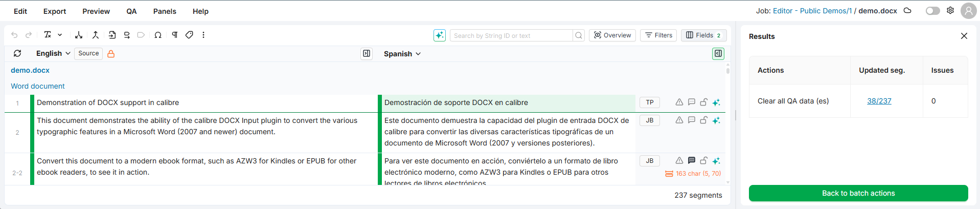Insert special character with omega icon
980x209 pixels.
[158, 35]
